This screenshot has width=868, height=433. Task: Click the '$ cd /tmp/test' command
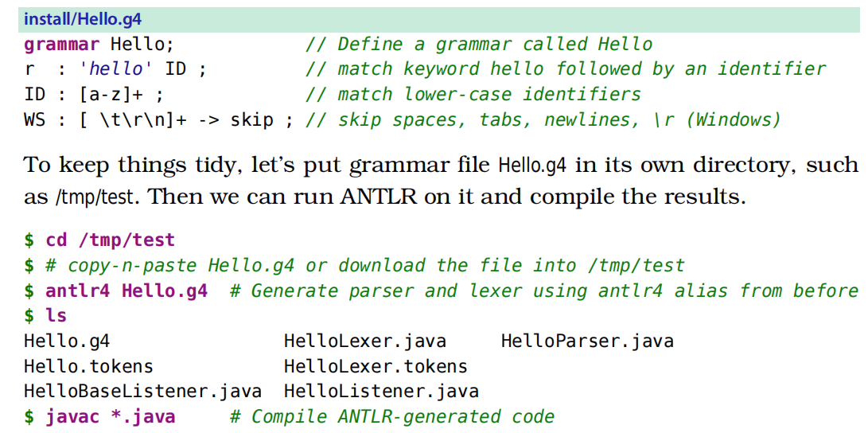pyautogui.click(x=99, y=240)
